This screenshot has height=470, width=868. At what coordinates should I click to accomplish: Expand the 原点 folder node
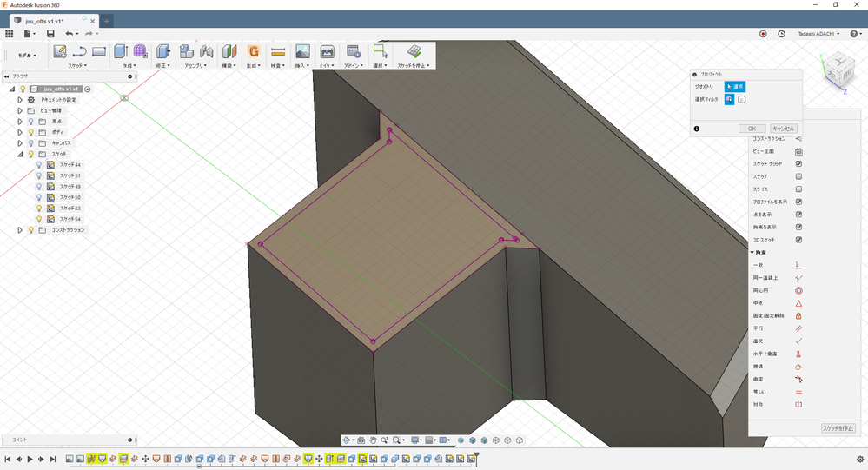click(x=20, y=122)
